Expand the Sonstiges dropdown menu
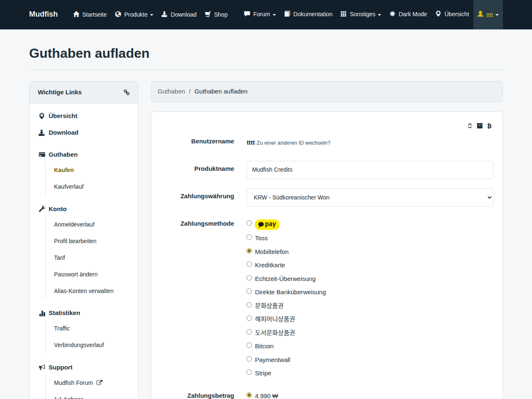Screen dimensions: 532x399 [x=361, y=14]
